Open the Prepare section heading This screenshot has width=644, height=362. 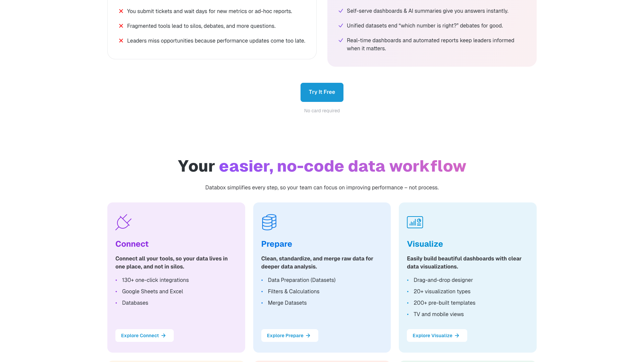click(276, 244)
